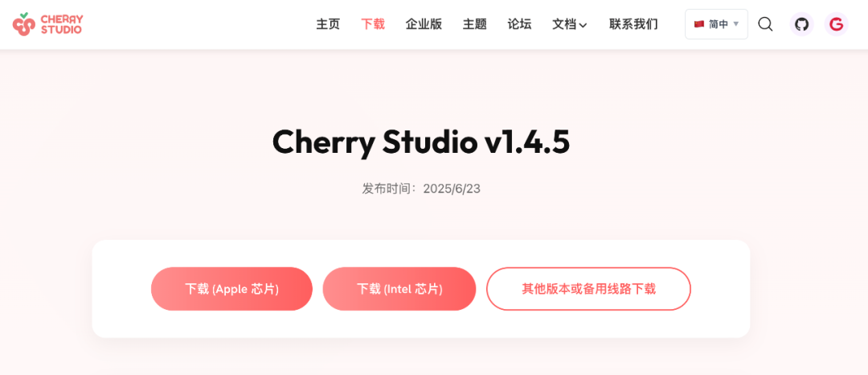This screenshot has width=868, height=375.
Task: Open the 联系我们 page
Action: pos(633,24)
